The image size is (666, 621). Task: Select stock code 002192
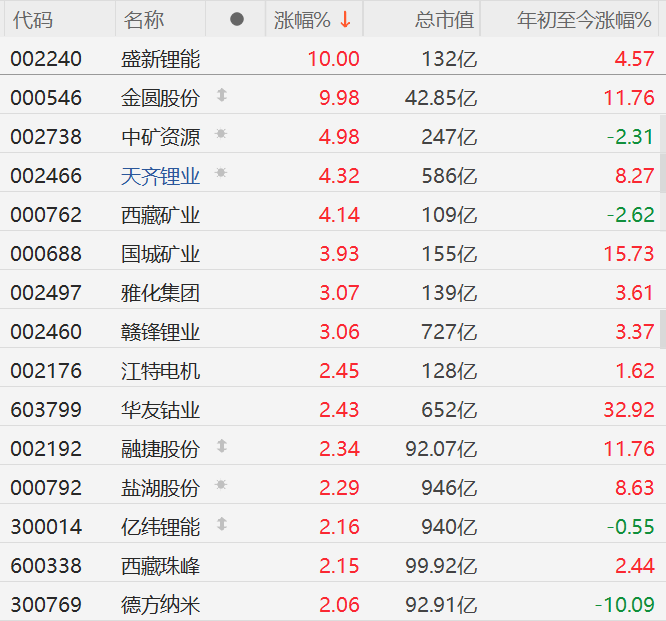click(46, 449)
